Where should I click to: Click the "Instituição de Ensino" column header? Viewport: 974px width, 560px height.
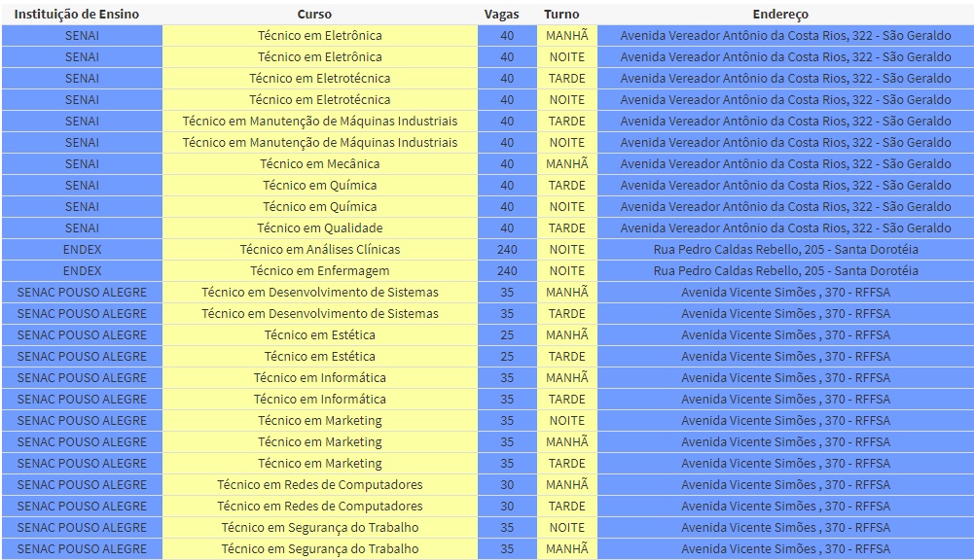click(76, 15)
